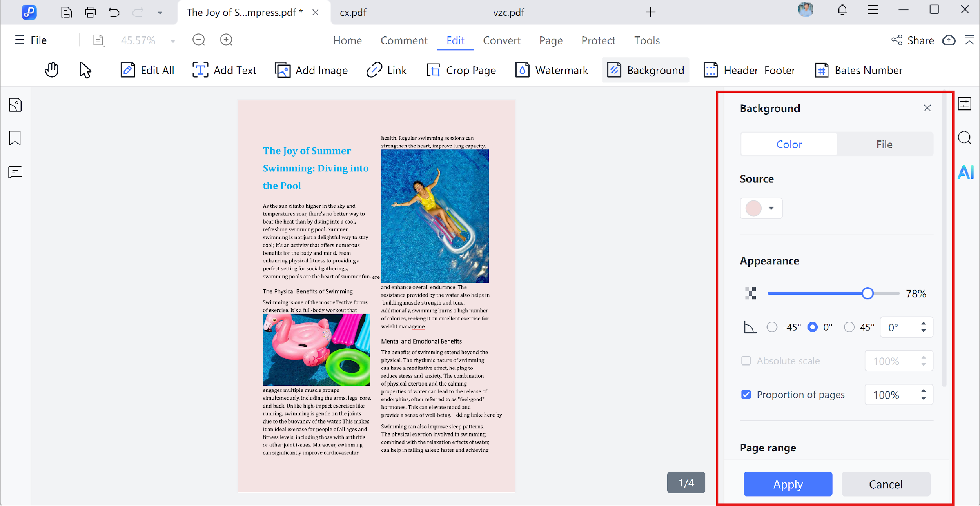
Task: Expand the zoom level dropdown
Action: click(172, 40)
